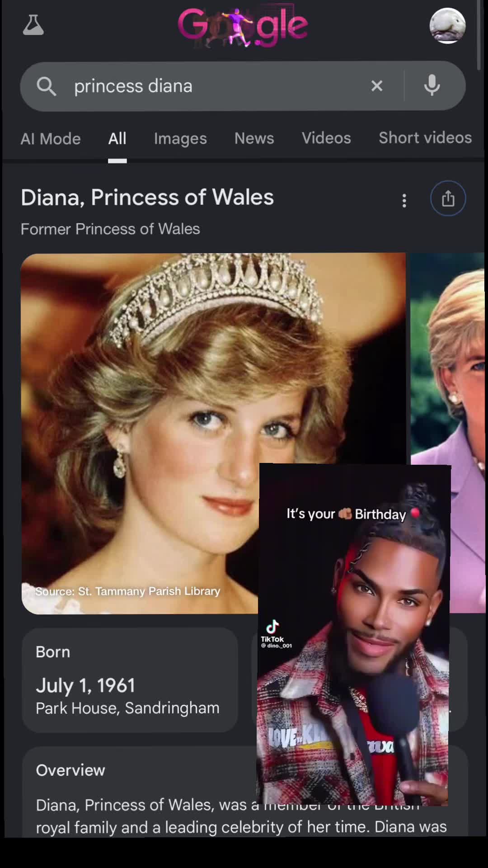
Task: Open the Born July 1, 1961 card
Action: tap(130, 680)
